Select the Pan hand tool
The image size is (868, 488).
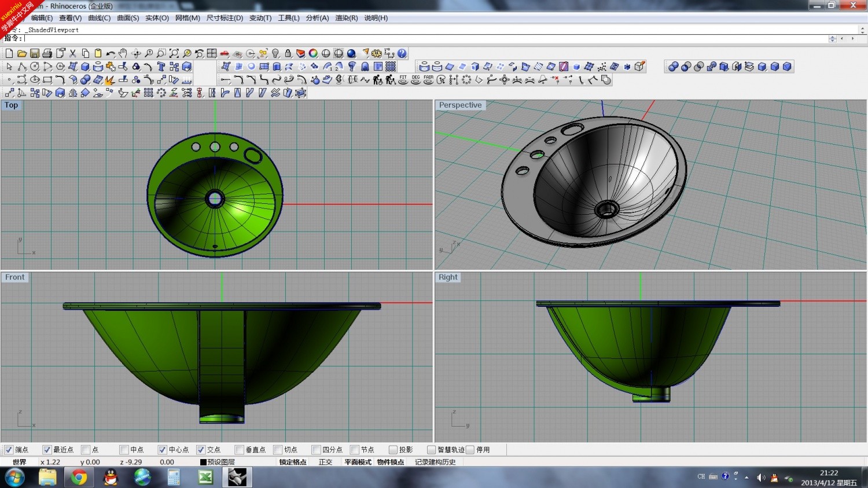click(123, 53)
